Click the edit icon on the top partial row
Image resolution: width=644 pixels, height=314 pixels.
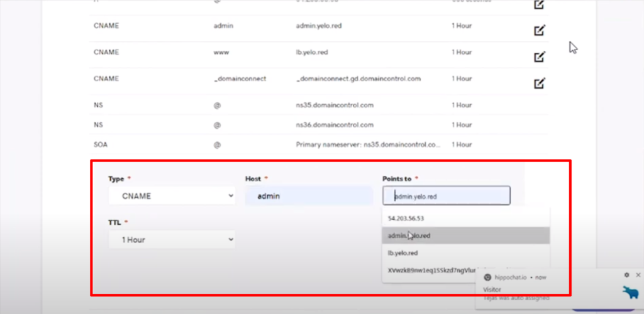point(538,4)
